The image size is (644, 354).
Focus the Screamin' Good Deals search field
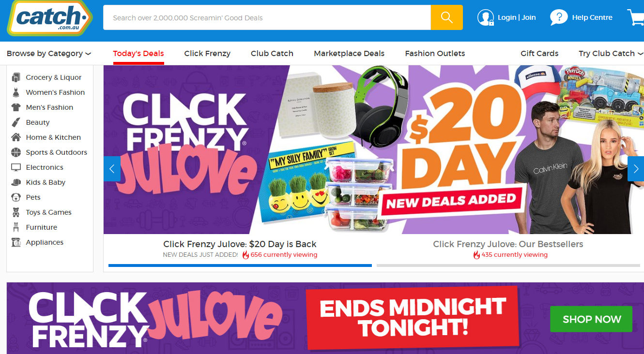[267, 17]
